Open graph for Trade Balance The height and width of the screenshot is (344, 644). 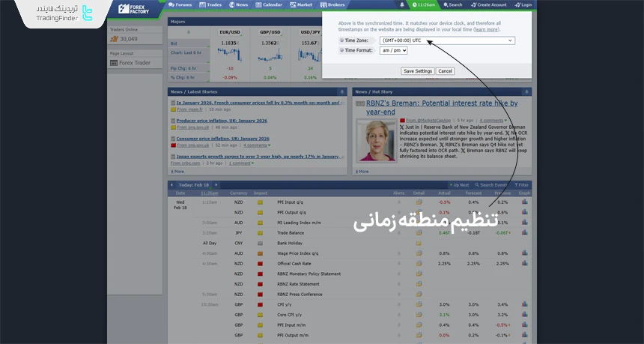tap(524, 232)
